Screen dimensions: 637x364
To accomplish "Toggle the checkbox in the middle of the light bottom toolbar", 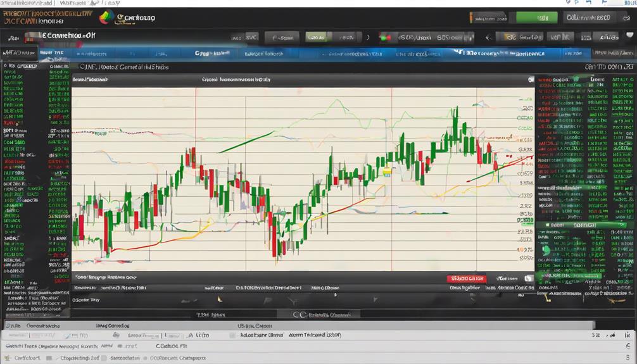I will point(232,336).
